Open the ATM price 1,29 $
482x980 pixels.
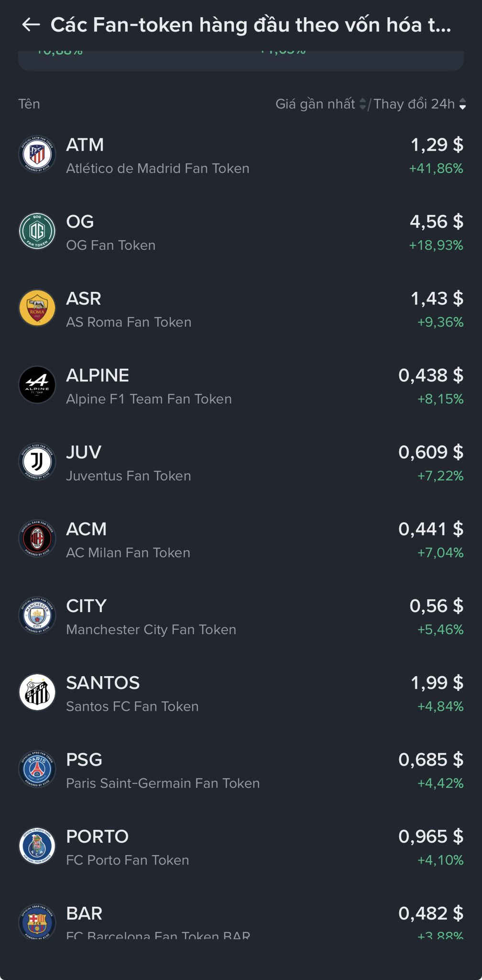click(x=437, y=145)
